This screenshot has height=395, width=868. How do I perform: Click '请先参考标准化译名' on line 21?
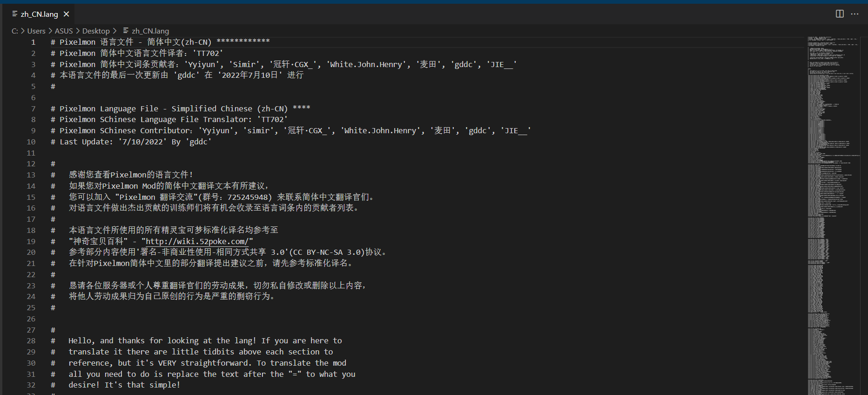point(310,263)
